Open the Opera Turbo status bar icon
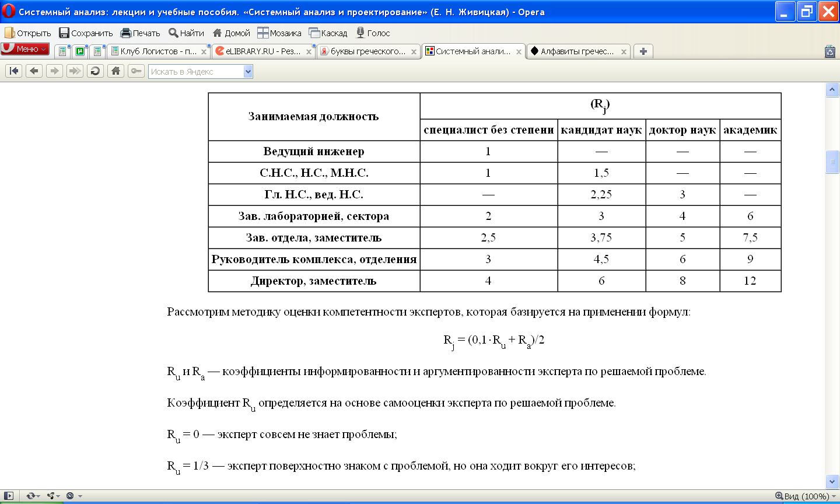 coord(73,496)
